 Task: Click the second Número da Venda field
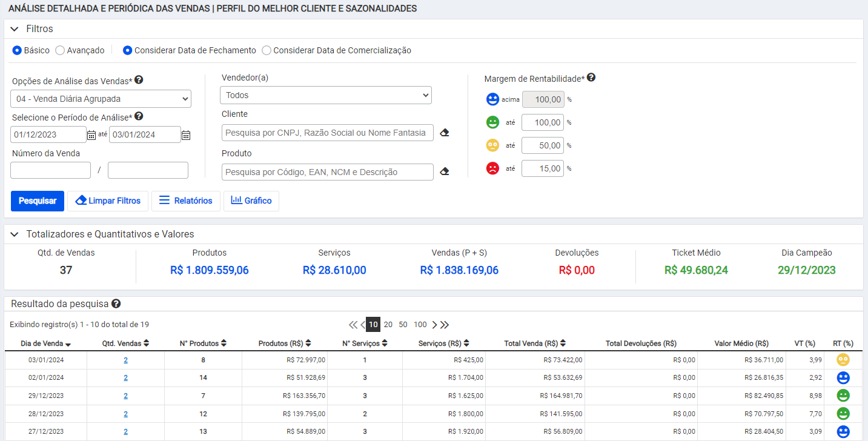[148, 170]
